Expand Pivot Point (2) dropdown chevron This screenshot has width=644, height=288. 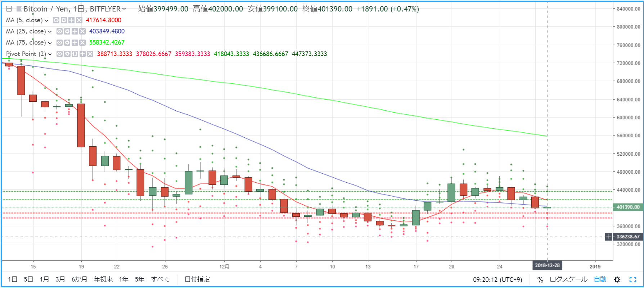coord(50,54)
